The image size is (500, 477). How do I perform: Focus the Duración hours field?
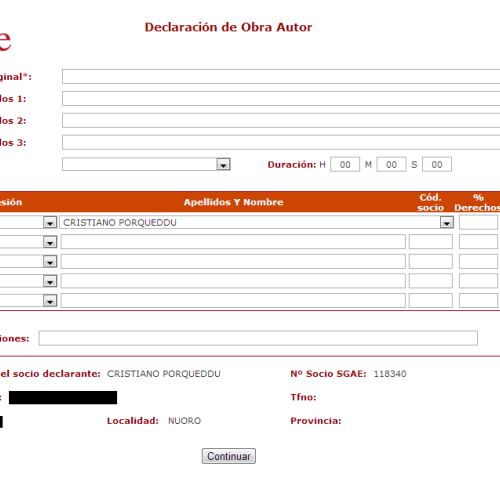[345, 164]
